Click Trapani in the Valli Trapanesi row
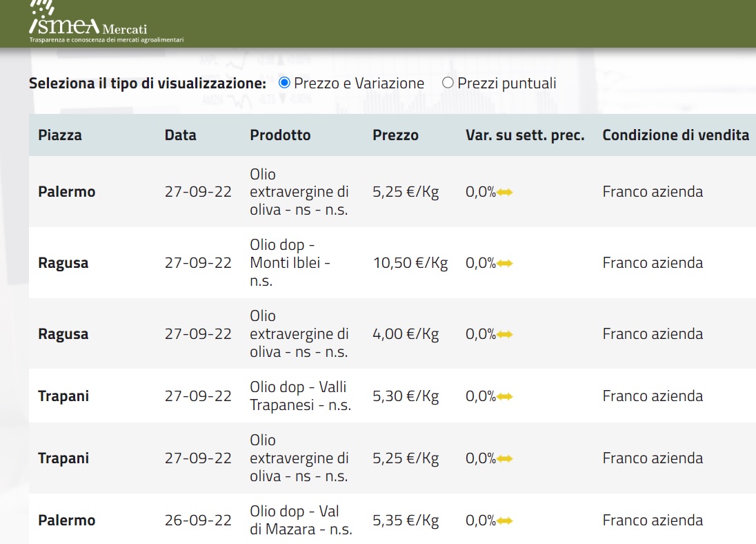Image resolution: width=756 pixels, height=544 pixels. point(63,396)
